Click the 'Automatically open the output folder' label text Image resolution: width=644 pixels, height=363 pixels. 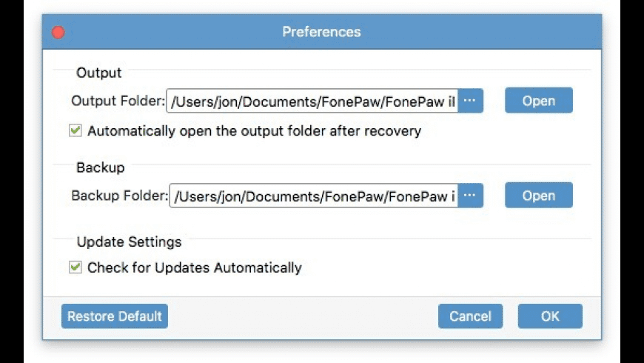254,131
